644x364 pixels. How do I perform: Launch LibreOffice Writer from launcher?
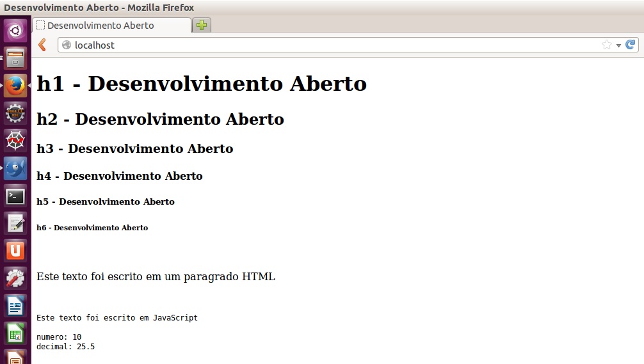coord(15,306)
